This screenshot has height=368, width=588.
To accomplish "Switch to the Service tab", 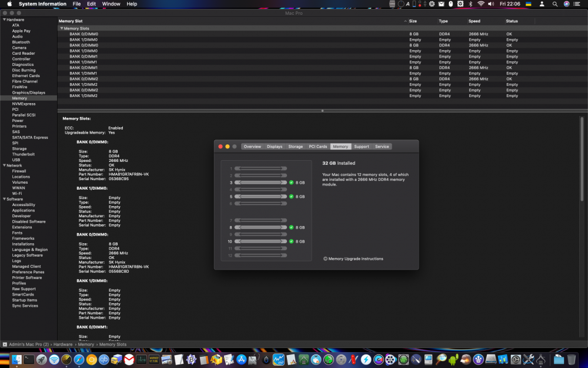I will tap(382, 147).
